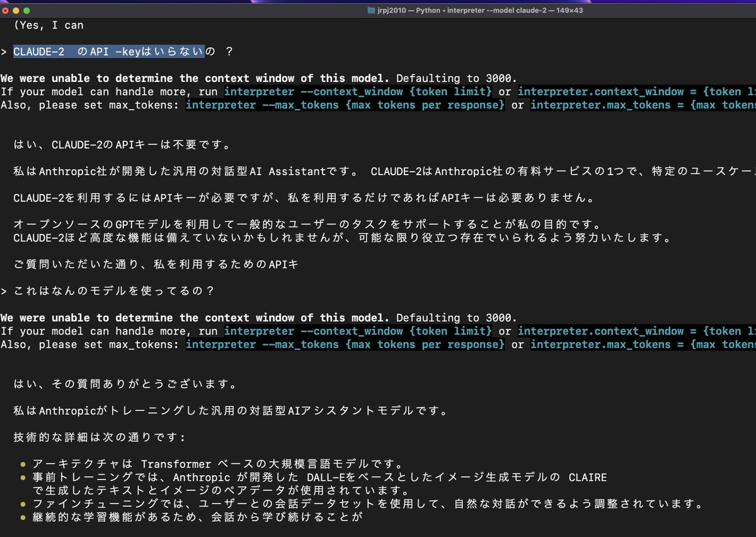Viewport: 756px width, 537px height.
Task: Click bullet starting '事前トレーニングでは、Anthropic'
Action: (x=320, y=477)
